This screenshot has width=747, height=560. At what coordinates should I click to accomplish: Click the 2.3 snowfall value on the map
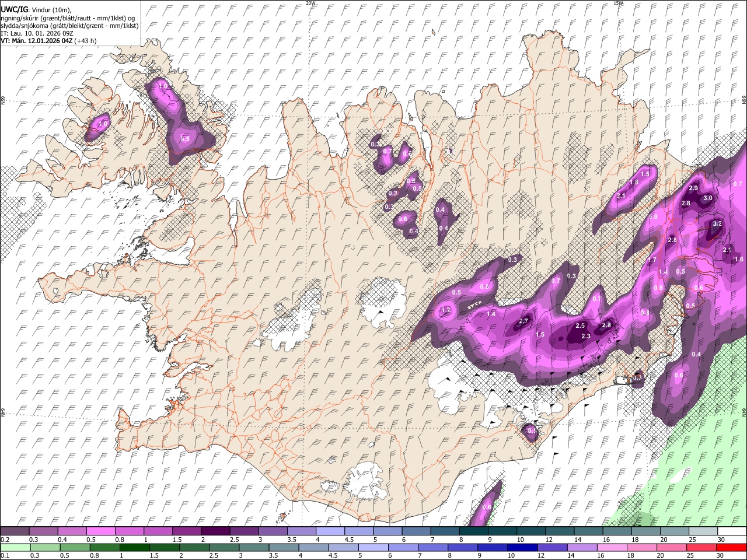[586, 336]
